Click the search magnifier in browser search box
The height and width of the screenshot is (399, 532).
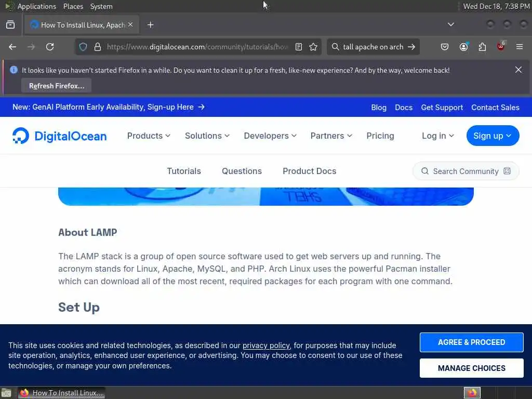[x=335, y=47]
